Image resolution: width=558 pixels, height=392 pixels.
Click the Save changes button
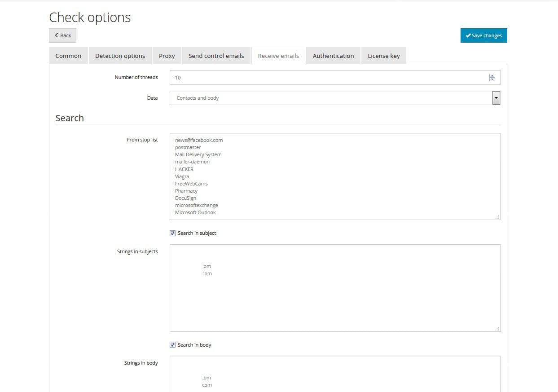pos(483,35)
